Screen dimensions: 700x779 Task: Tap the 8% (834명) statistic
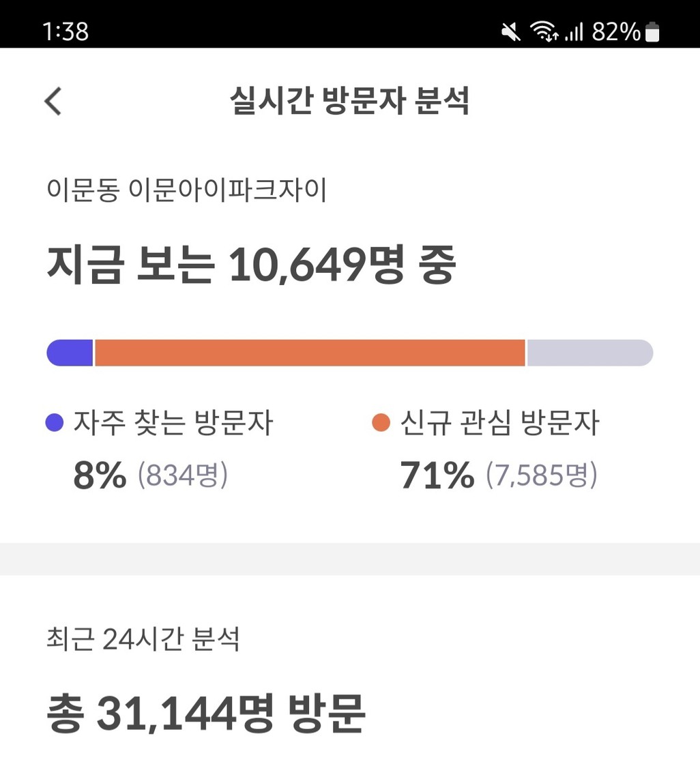coord(151,475)
